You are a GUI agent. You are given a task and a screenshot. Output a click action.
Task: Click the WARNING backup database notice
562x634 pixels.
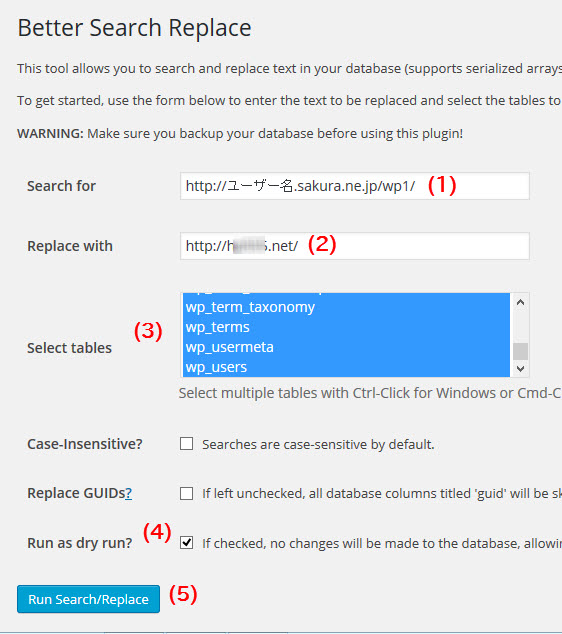click(240, 133)
